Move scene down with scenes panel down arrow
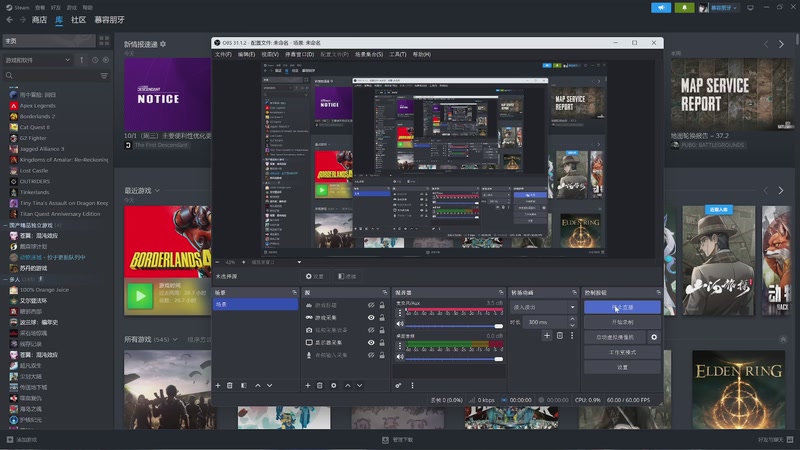This screenshot has height=450, width=800. tap(269, 386)
